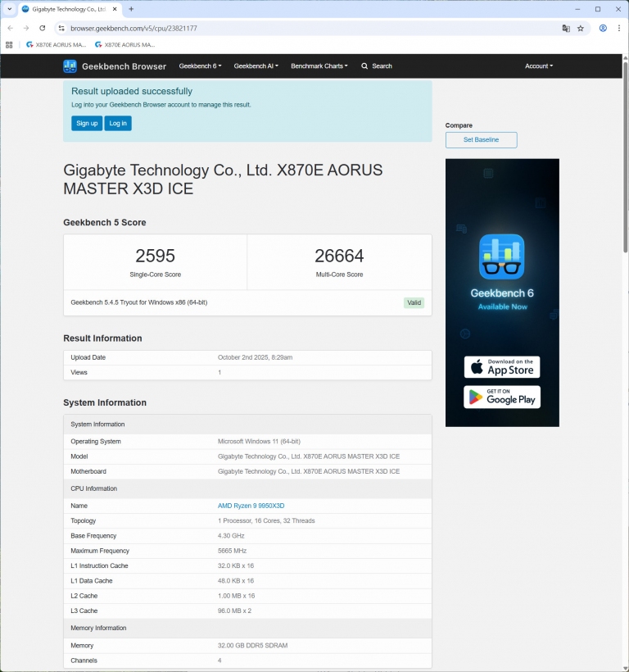Click the Geekbench Browser logo icon
This screenshot has width=629, height=672.
tap(70, 66)
